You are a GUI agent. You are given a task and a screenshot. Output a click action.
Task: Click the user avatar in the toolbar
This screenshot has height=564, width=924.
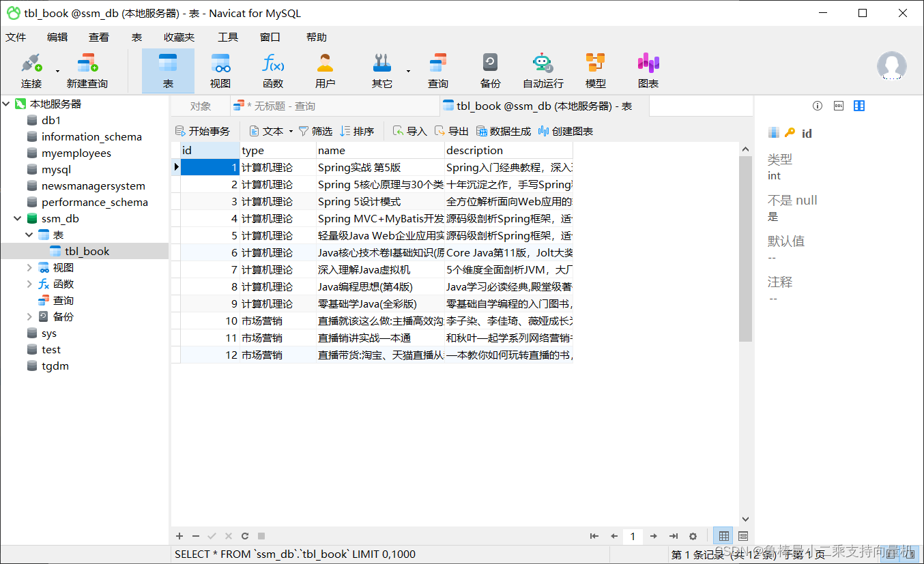pyautogui.click(x=891, y=66)
